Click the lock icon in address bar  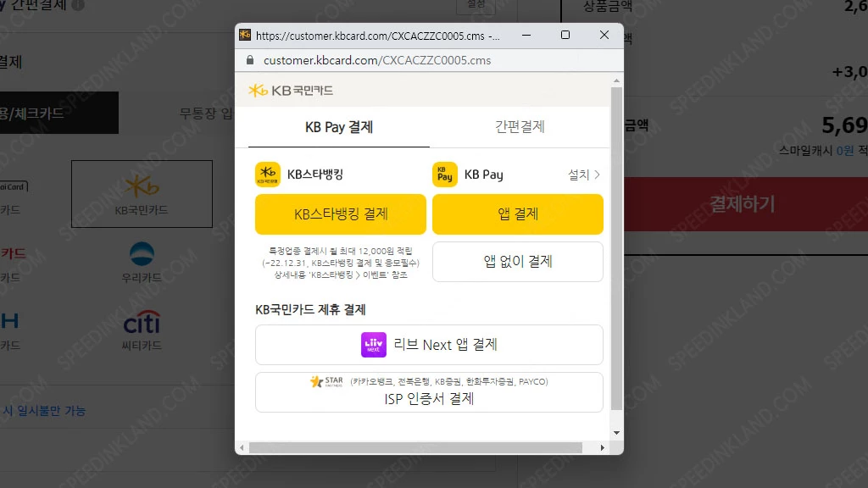coord(250,60)
